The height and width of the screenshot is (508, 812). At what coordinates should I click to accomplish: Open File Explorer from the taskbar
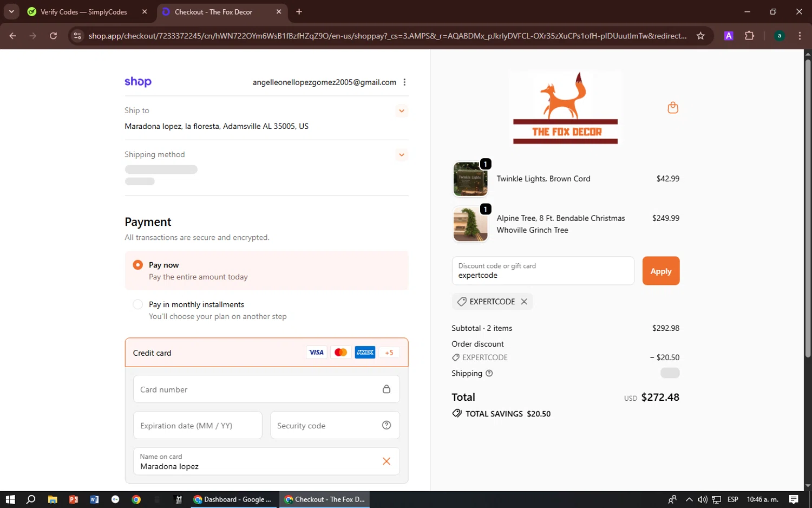coord(53,499)
